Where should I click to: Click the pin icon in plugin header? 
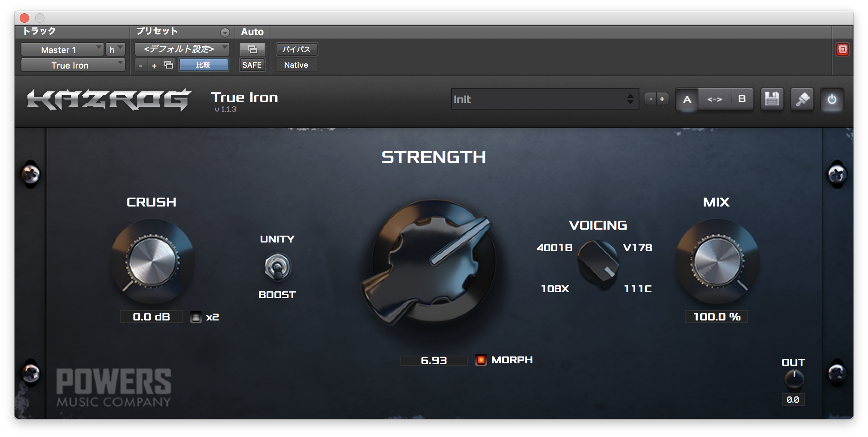tap(802, 99)
